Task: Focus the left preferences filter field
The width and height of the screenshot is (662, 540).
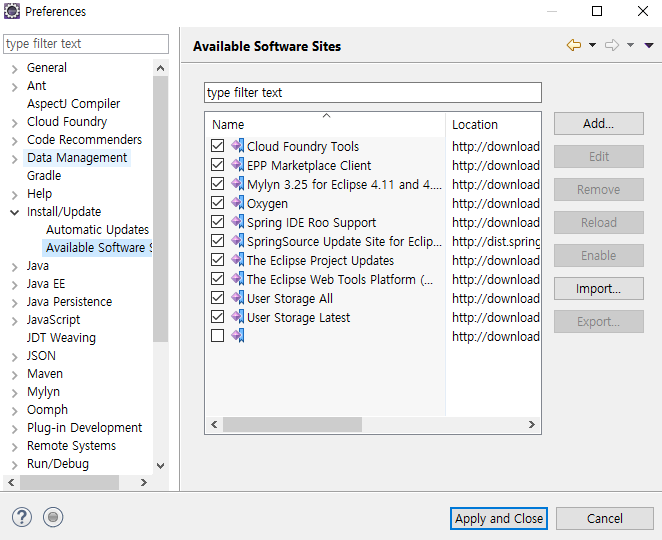Action: [x=86, y=44]
